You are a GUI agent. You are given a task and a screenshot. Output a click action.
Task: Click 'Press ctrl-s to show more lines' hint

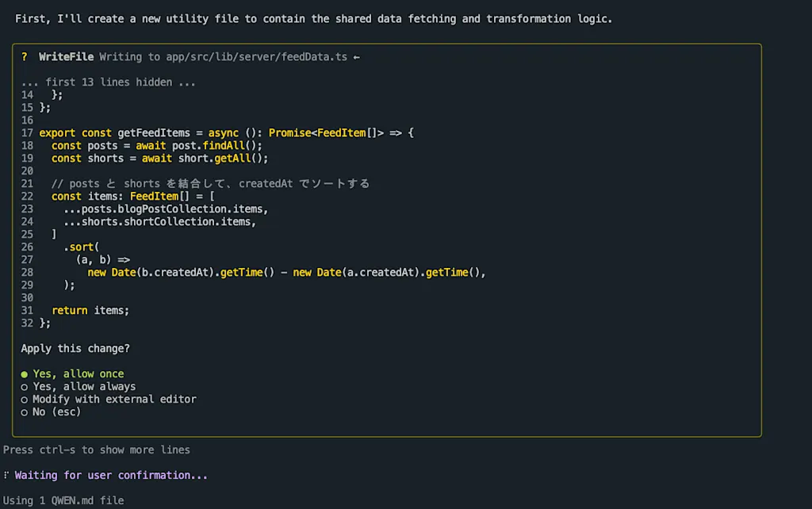coord(96,450)
